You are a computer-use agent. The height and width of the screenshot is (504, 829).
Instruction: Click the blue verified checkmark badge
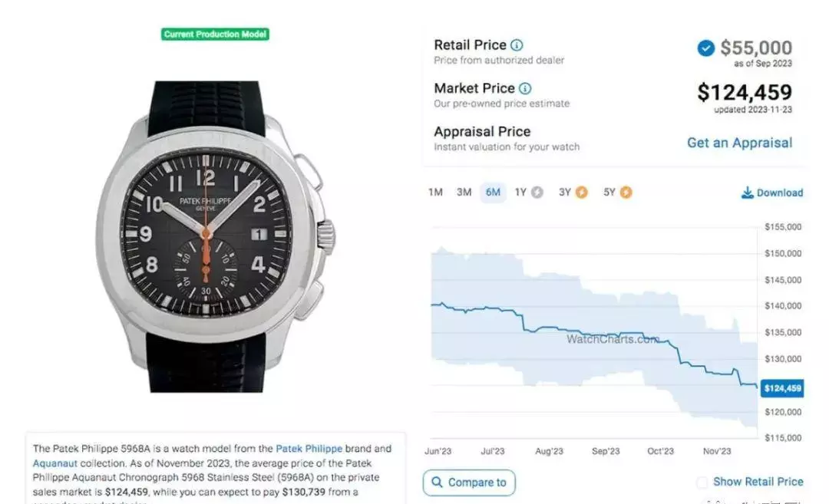(706, 48)
